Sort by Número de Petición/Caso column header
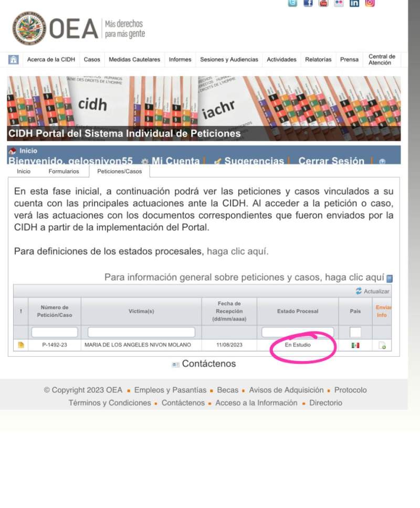 [55, 311]
